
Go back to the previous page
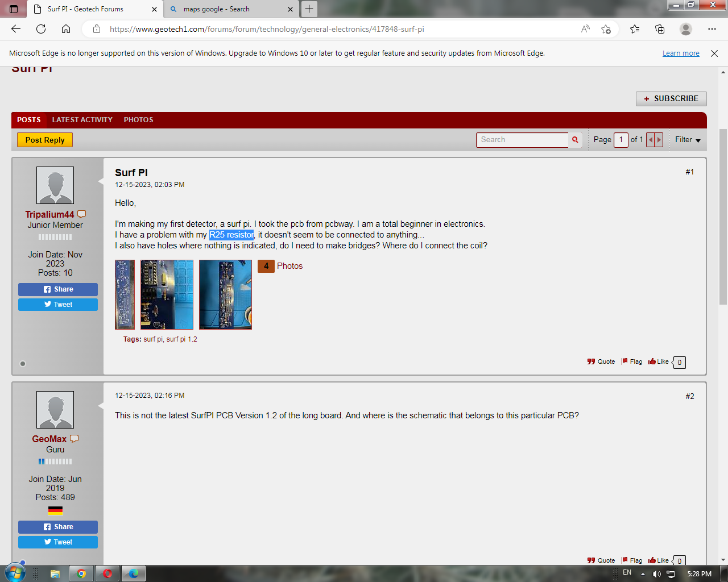(x=16, y=29)
